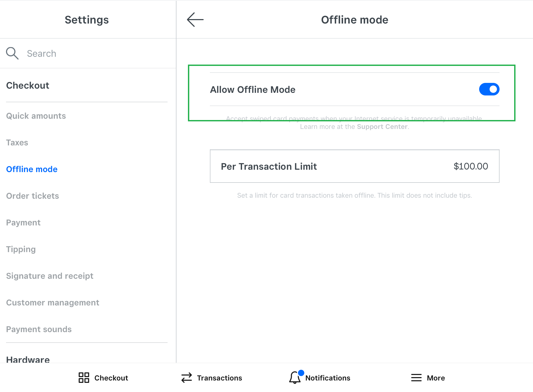Go to Taxes settings
The width and height of the screenshot is (533, 392).
point(17,143)
